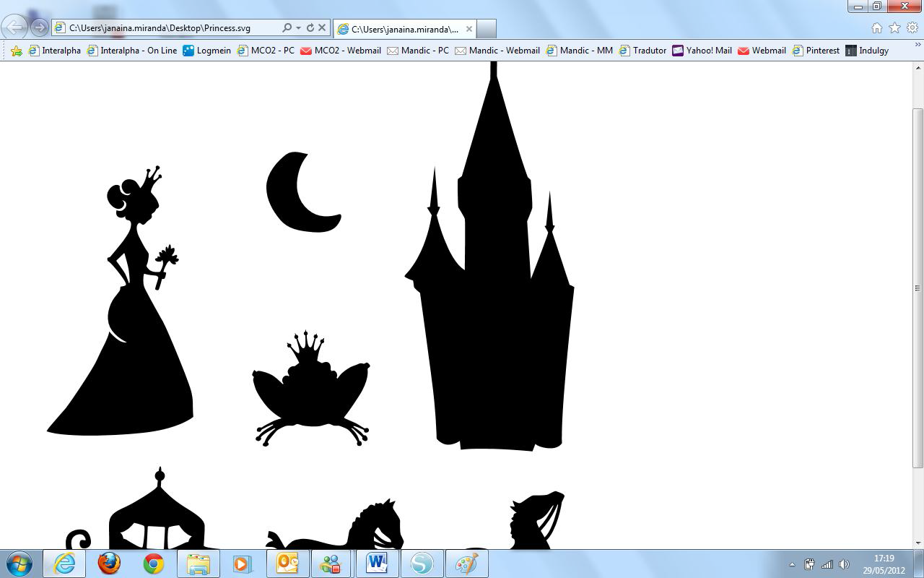Open Windows Media Player in taskbar
This screenshot has width=924, height=578.
click(241, 564)
